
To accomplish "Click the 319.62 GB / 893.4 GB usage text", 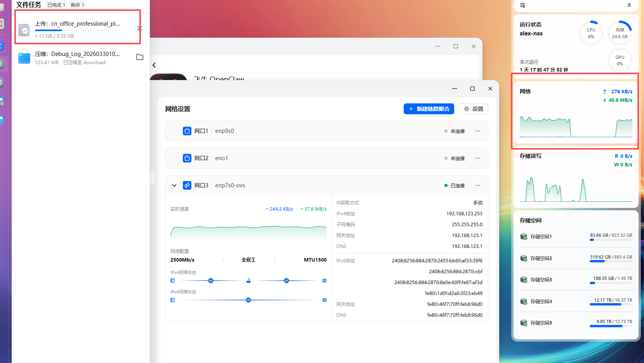I will coord(611,257).
